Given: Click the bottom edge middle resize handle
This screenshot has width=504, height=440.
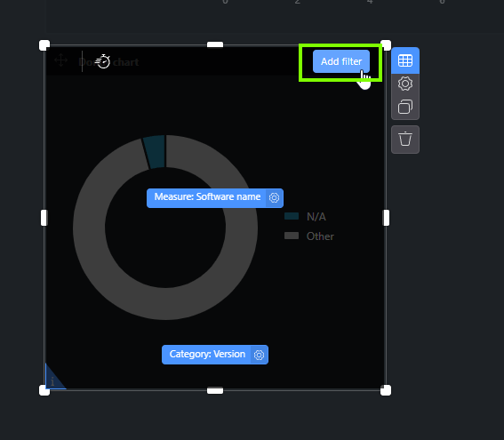Looking at the screenshot, I should pos(215,390).
